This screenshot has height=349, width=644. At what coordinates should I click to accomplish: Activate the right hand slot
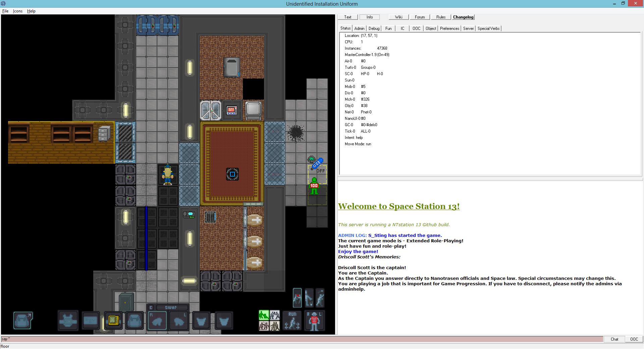pos(157,321)
